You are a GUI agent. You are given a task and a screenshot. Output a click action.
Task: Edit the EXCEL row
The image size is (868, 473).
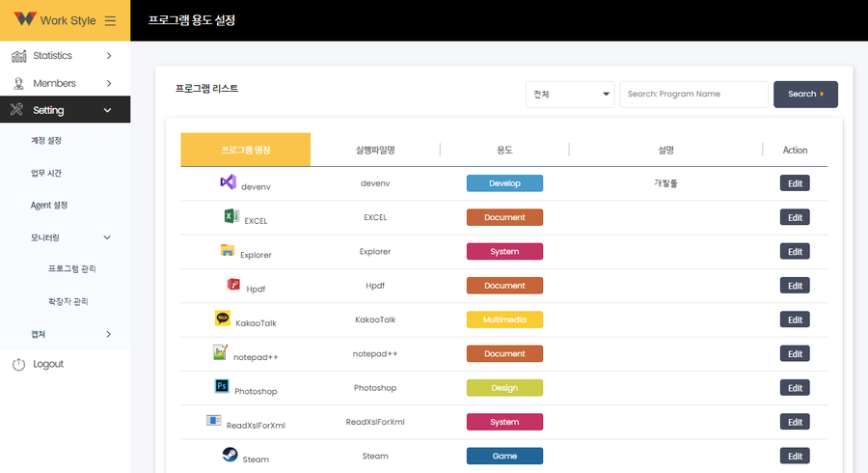795,217
